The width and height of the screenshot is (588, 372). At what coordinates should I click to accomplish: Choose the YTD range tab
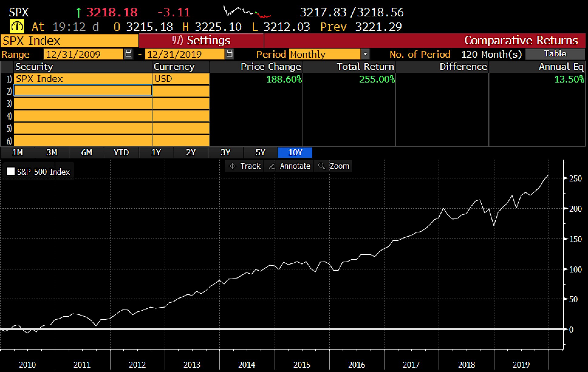pyautogui.click(x=121, y=152)
